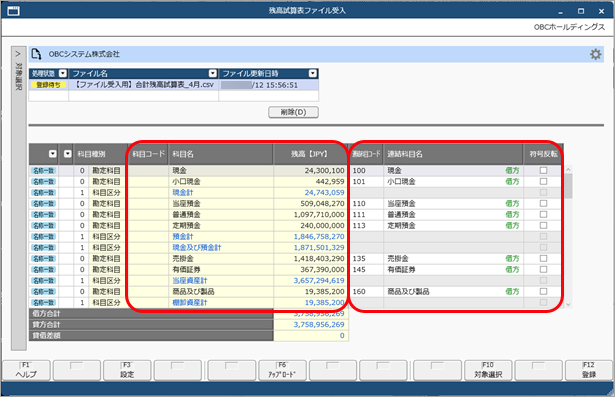Expand the 対象選択 side panel arrow
This screenshot has width=615, height=397.
pyautogui.click(x=18, y=53)
